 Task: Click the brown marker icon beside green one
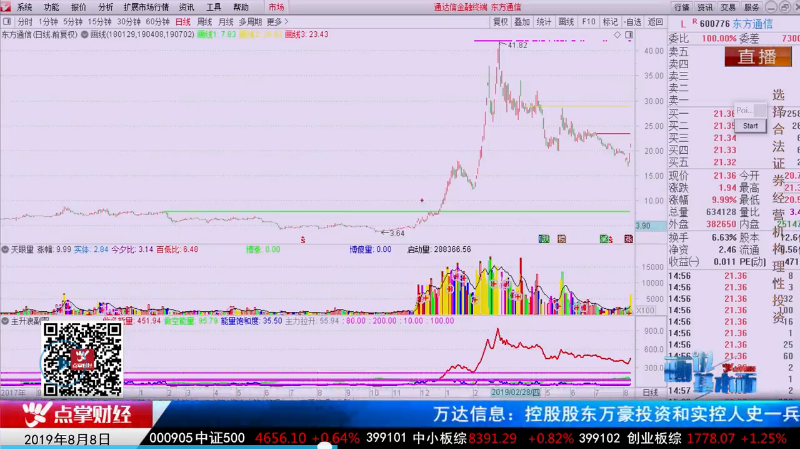[562, 239]
